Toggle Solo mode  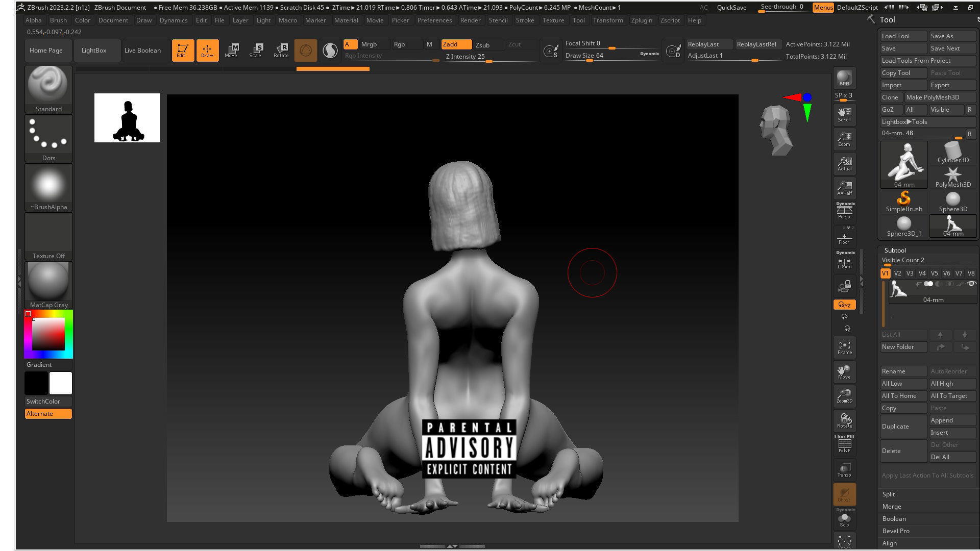(844, 518)
